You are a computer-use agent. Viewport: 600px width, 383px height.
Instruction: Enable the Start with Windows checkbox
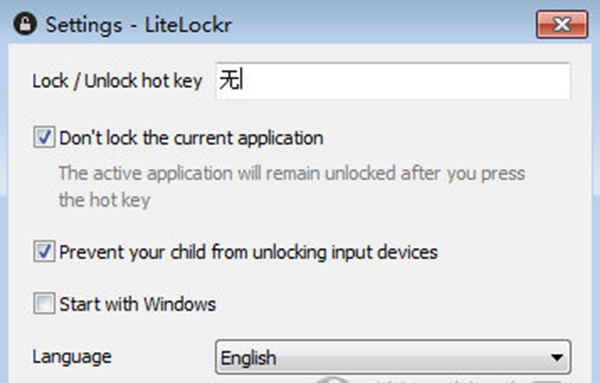[44, 303]
